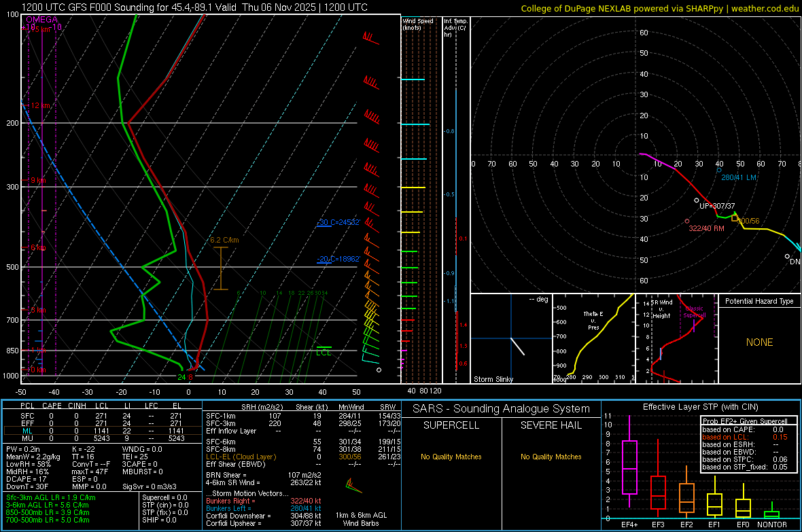Click No Quality Matches under SEVERE HAIL

551,457
